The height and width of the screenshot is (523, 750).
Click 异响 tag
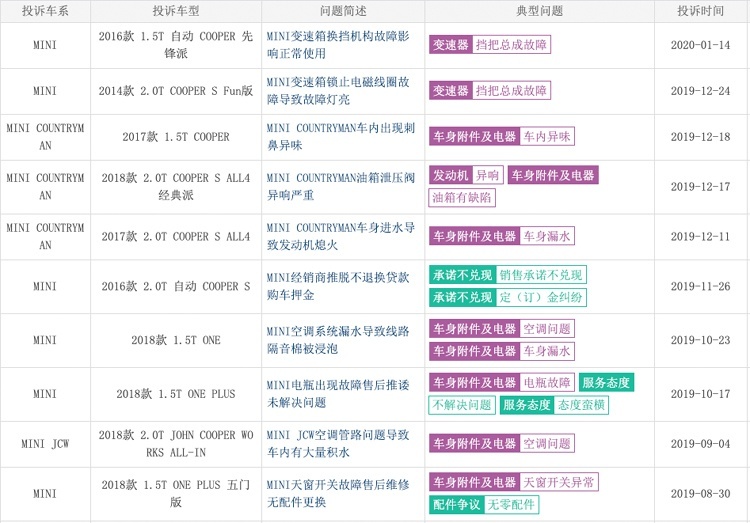(487, 175)
